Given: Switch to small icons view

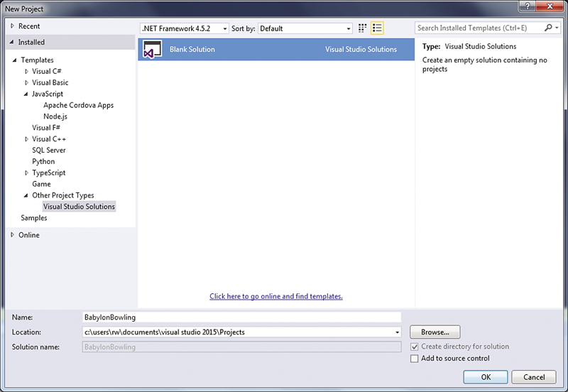Looking at the screenshot, I should coord(362,28).
